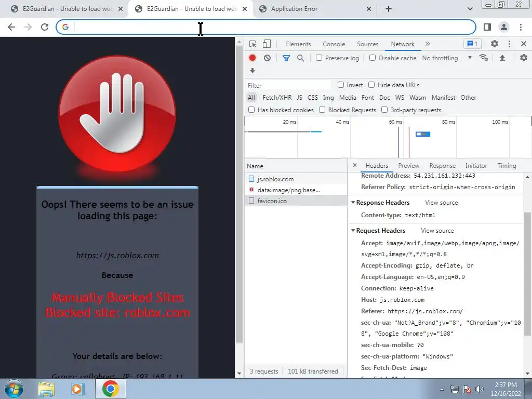Switch to the Elements panel
532x399 pixels.
click(x=298, y=44)
